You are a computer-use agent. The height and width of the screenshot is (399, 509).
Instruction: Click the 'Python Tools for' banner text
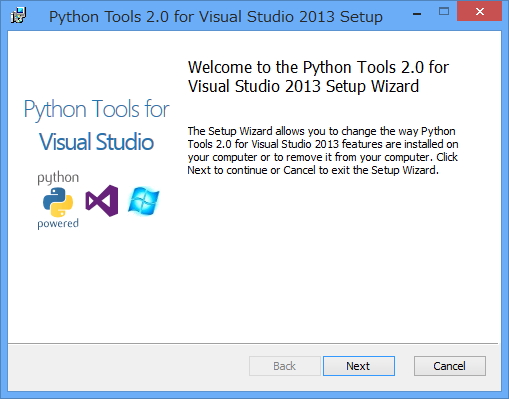[x=96, y=110]
